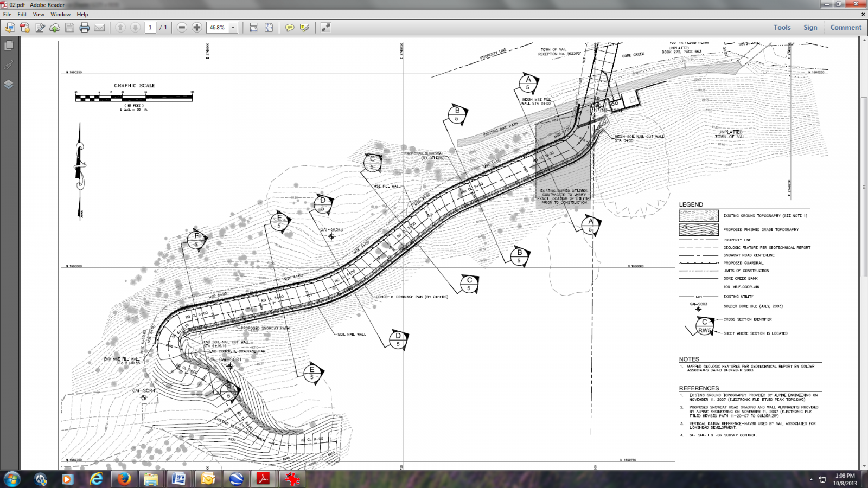This screenshot has width=868, height=488.
Task: Open the zoom percentage dropdown arrow
Action: click(x=233, y=28)
